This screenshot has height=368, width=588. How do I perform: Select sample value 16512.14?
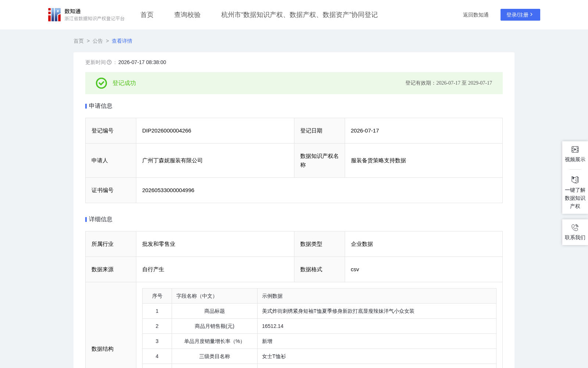pos(273,326)
